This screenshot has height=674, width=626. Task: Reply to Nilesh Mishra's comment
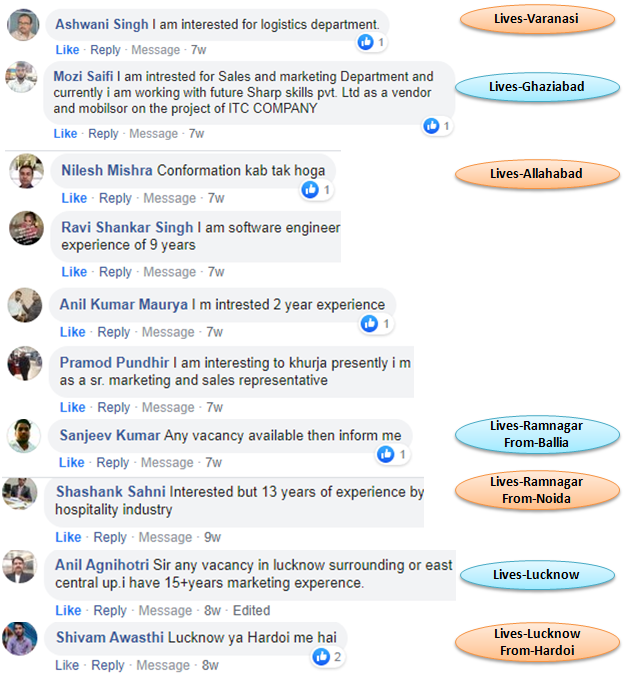[x=115, y=198]
